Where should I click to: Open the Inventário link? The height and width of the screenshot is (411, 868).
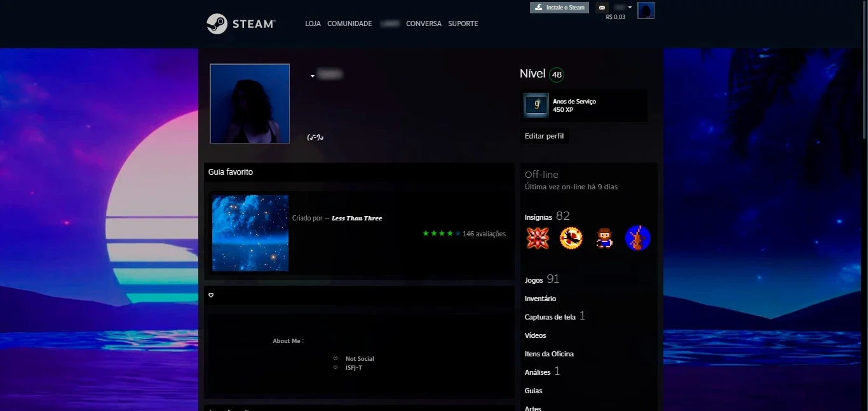(x=540, y=299)
